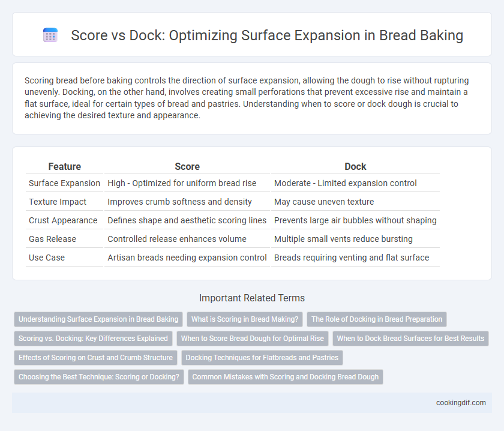This screenshot has height=431, width=504.
Task: Select the Surface Expansion table row label
Action: (64, 183)
